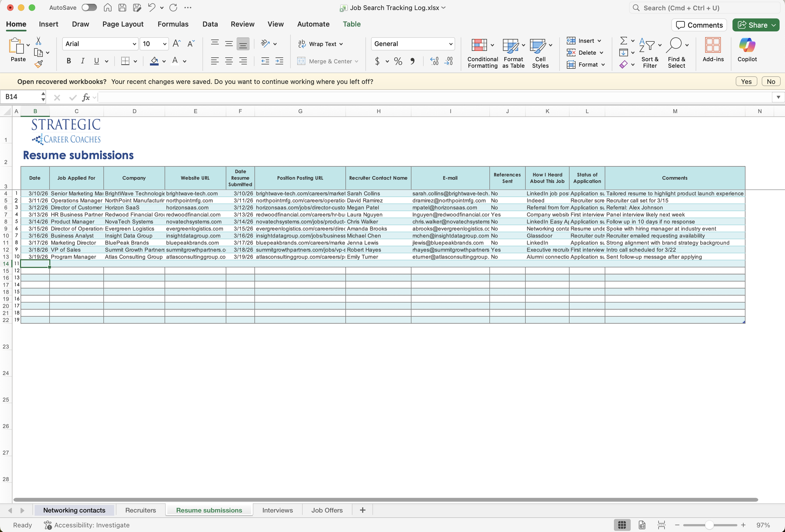The height and width of the screenshot is (532, 785).
Task: Toggle Italic formatting
Action: coord(82,61)
